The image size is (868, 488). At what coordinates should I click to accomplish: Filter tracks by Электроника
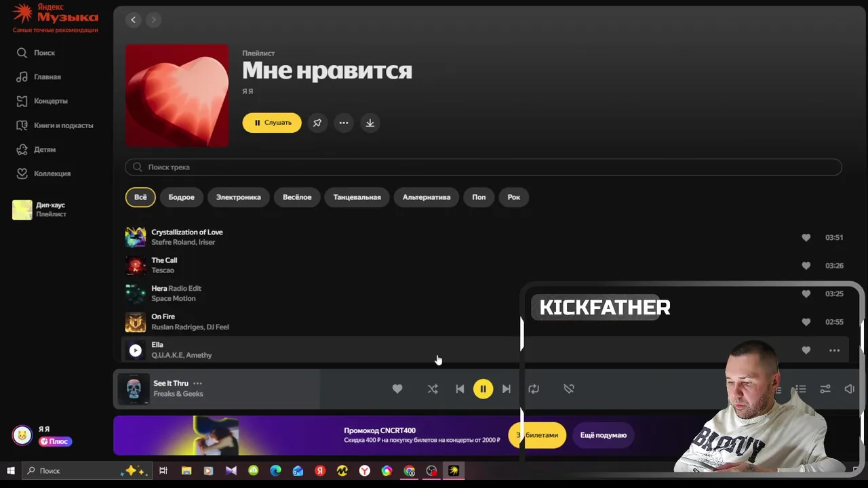(x=238, y=197)
